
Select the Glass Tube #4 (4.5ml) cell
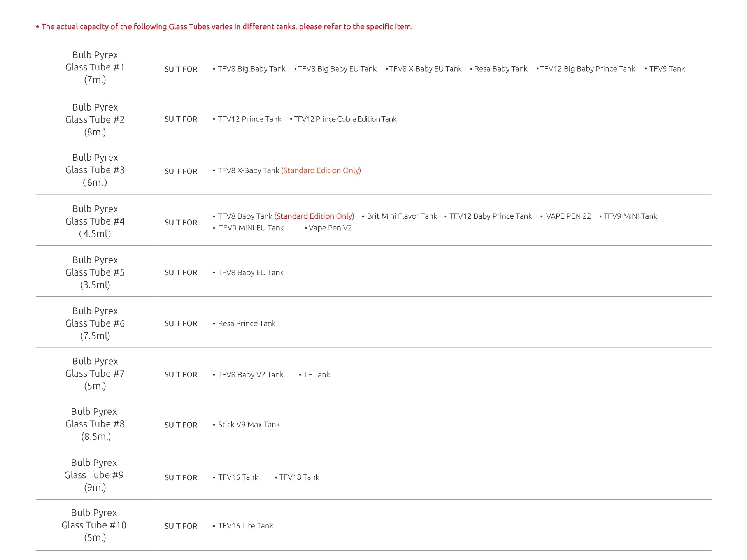[95, 221]
